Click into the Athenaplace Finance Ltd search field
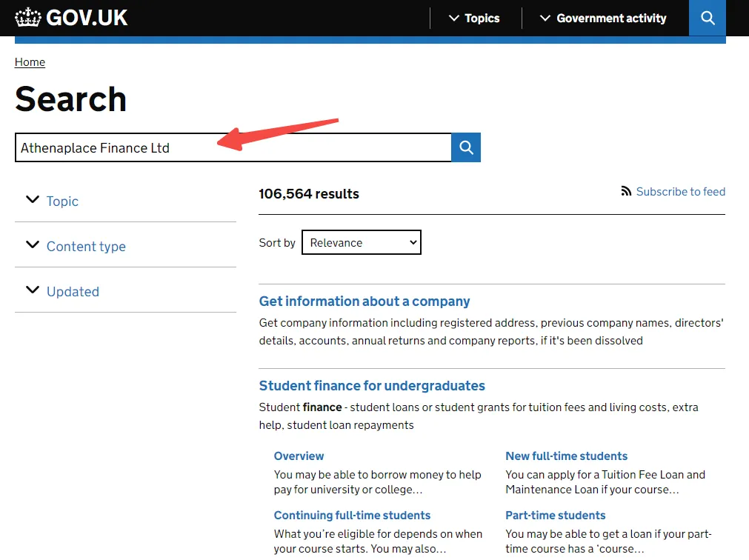This screenshot has height=560, width=749. pos(233,147)
